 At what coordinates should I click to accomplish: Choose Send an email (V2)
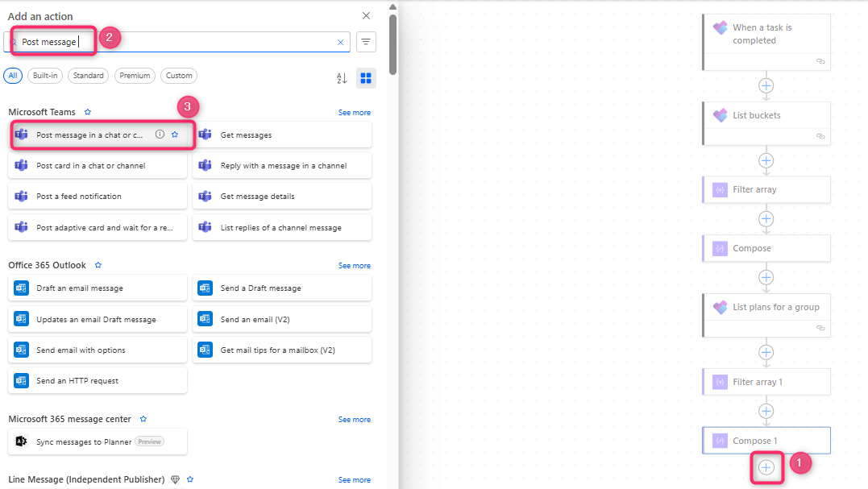pos(282,319)
